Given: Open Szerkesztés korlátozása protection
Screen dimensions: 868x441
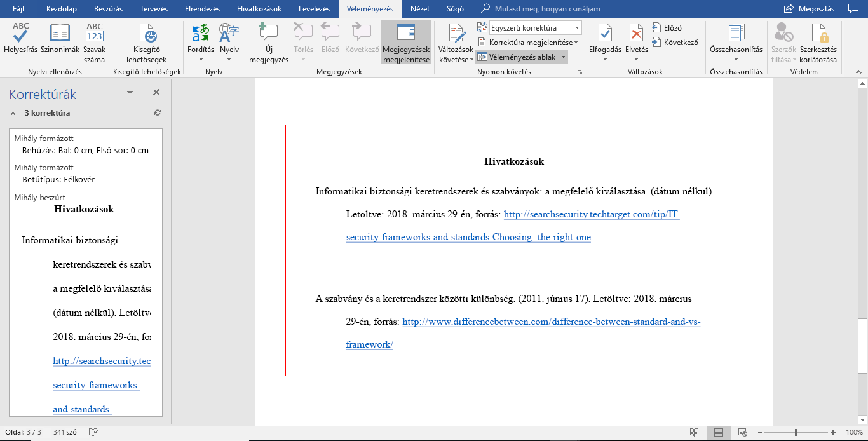Looking at the screenshot, I should pos(818,43).
